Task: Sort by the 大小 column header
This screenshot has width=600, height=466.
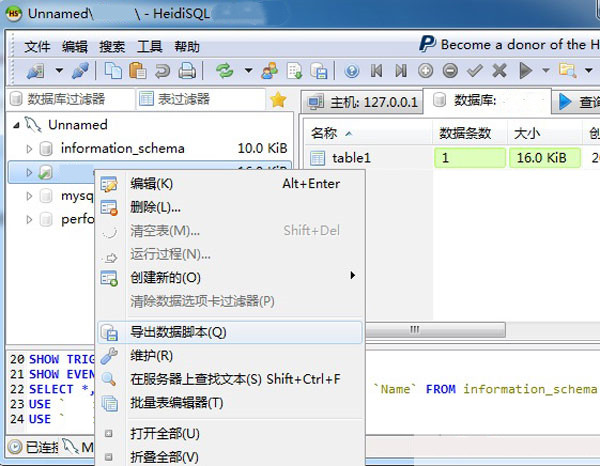Action: pos(545,133)
